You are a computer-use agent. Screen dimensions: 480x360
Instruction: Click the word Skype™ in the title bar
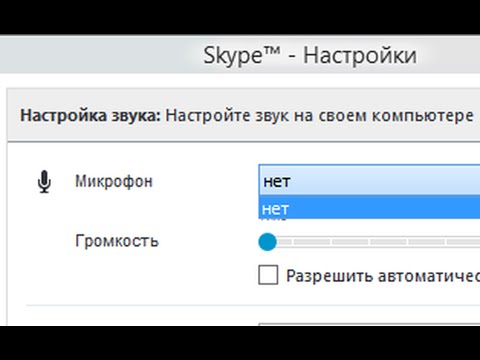pos(242,55)
